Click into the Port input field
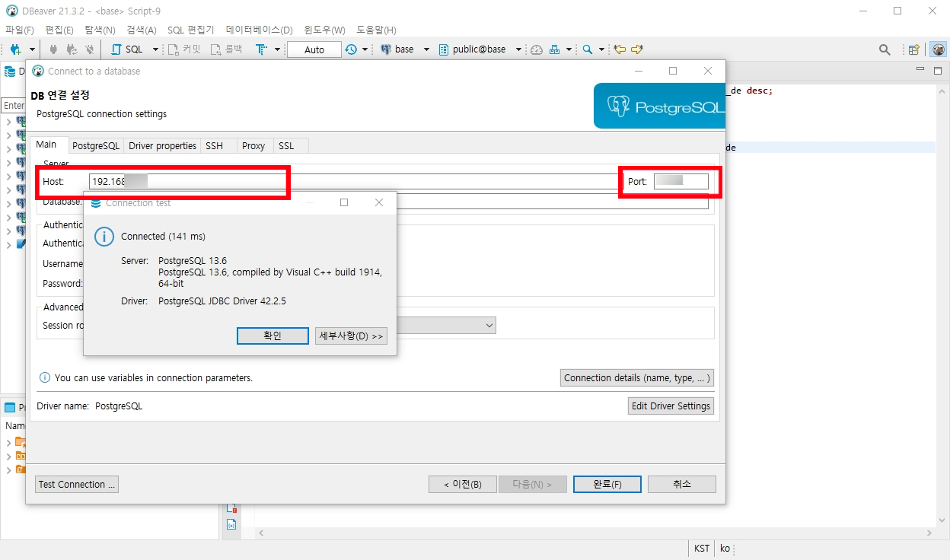This screenshot has width=950, height=560. click(681, 181)
